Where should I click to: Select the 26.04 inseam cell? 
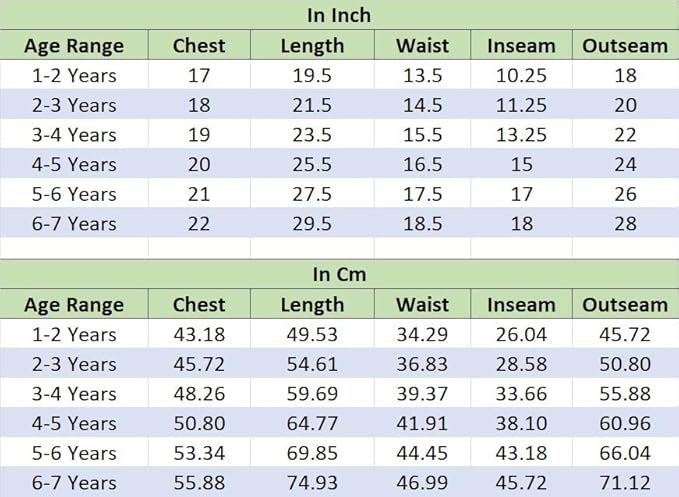(522, 334)
